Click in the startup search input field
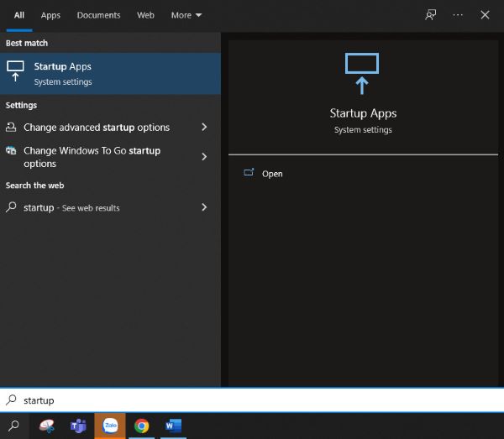Image resolution: width=504 pixels, height=439 pixels. tap(252, 400)
